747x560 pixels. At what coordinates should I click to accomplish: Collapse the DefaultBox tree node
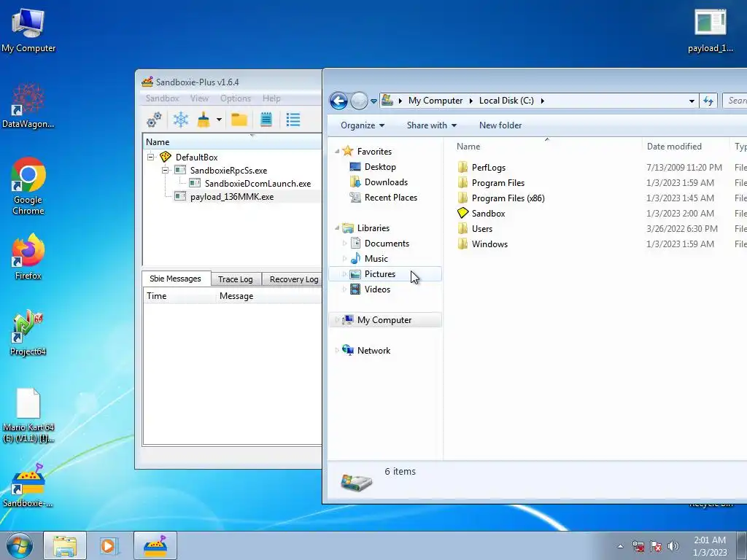click(150, 157)
